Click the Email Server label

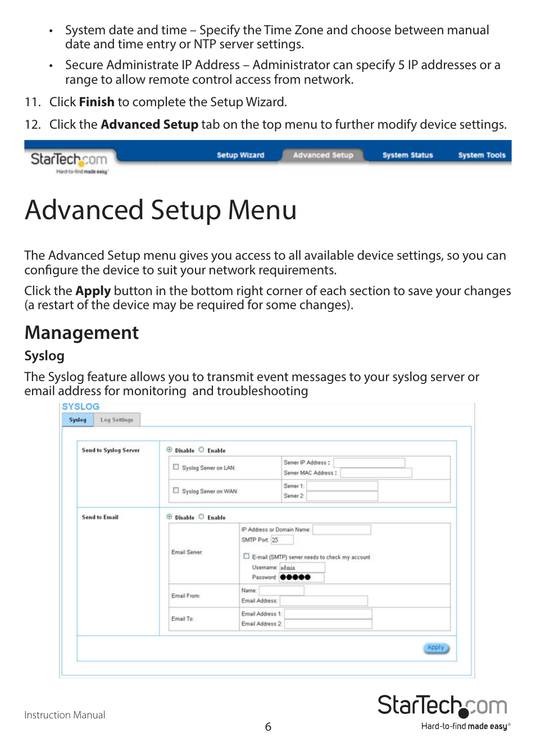[187, 553]
